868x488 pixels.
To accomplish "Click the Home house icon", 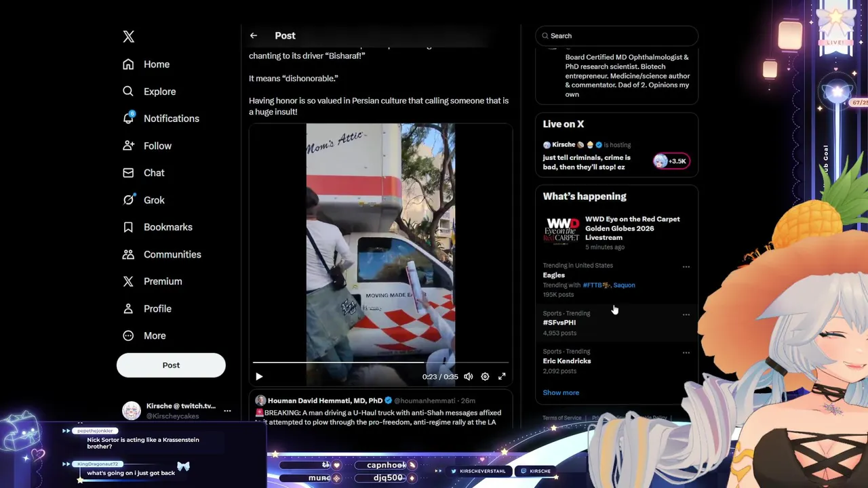I will (128, 64).
